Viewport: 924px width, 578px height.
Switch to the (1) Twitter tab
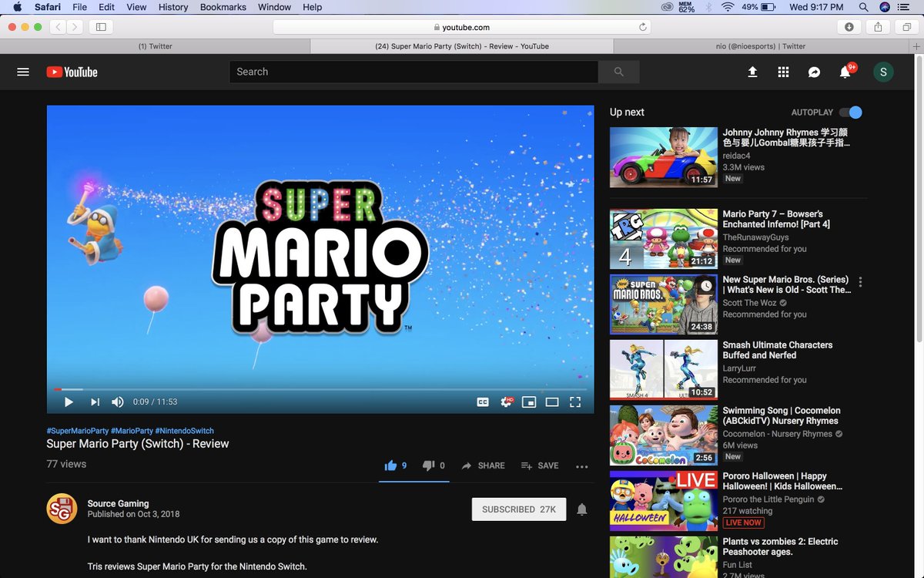(x=155, y=46)
